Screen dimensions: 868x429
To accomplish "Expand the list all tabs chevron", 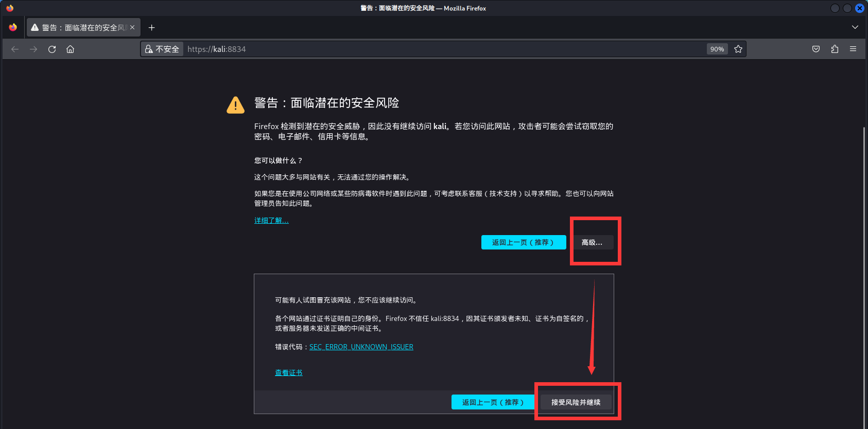I will point(855,27).
